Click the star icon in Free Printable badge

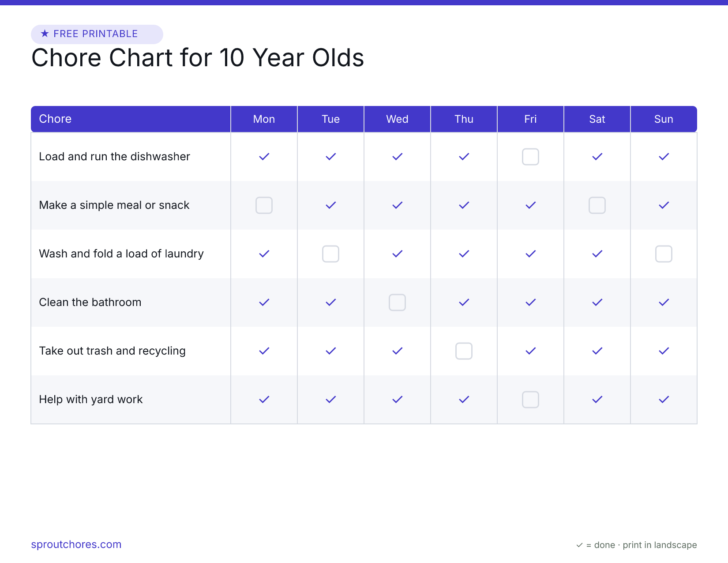click(x=45, y=34)
